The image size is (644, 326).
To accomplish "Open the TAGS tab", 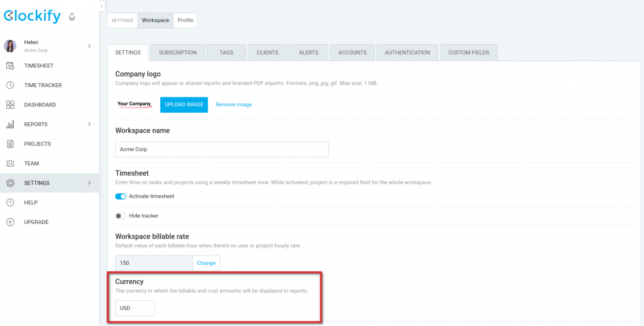I will coord(226,53).
